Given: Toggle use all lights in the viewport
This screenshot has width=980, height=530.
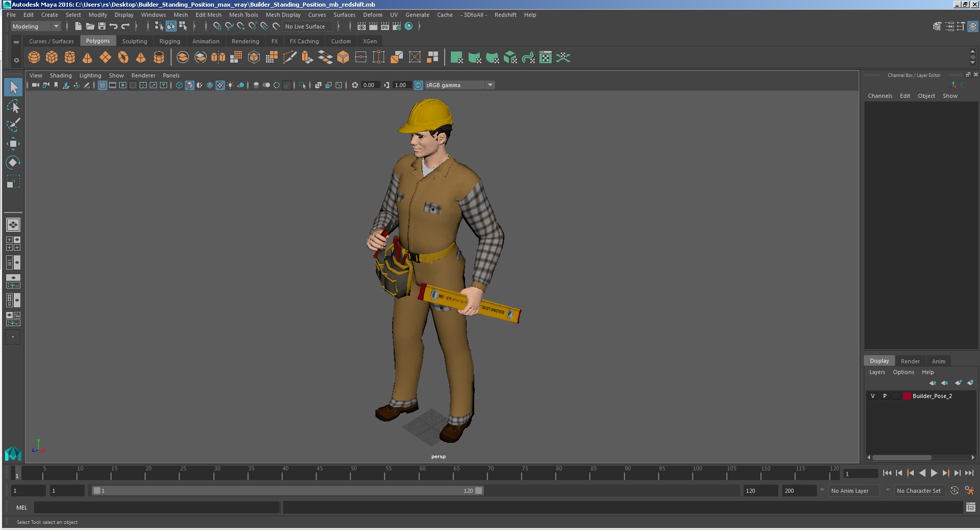Looking at the screenshot, I should click(230, 85).
